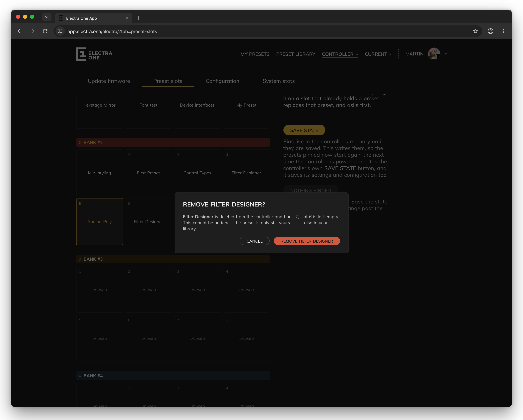Select unused slot 1 in Bank #3
Viewport: 523px width, 420px height.
tap(99, 290)
